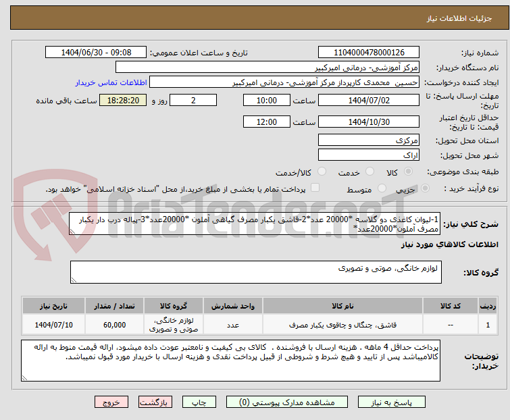
Task: Click the 'جزئیات اطلاعات نیاز' header title
Action: tap(459, 18)
